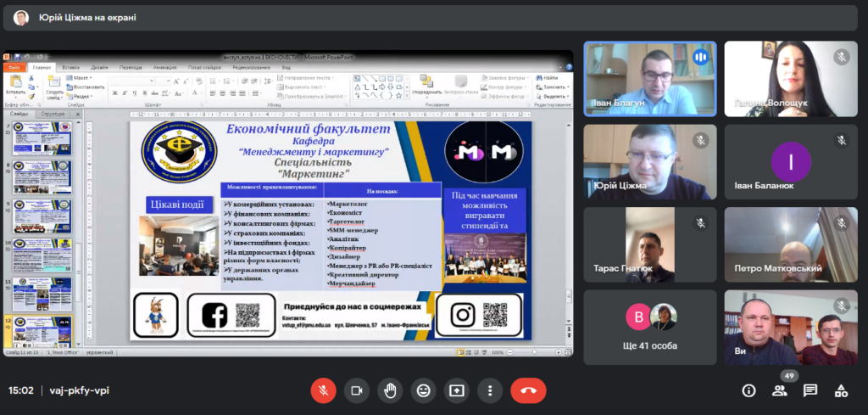The width and height of the screenshot is (868, 415).
Task: Raise your hand in the meeting
Action: click(390, 390)
